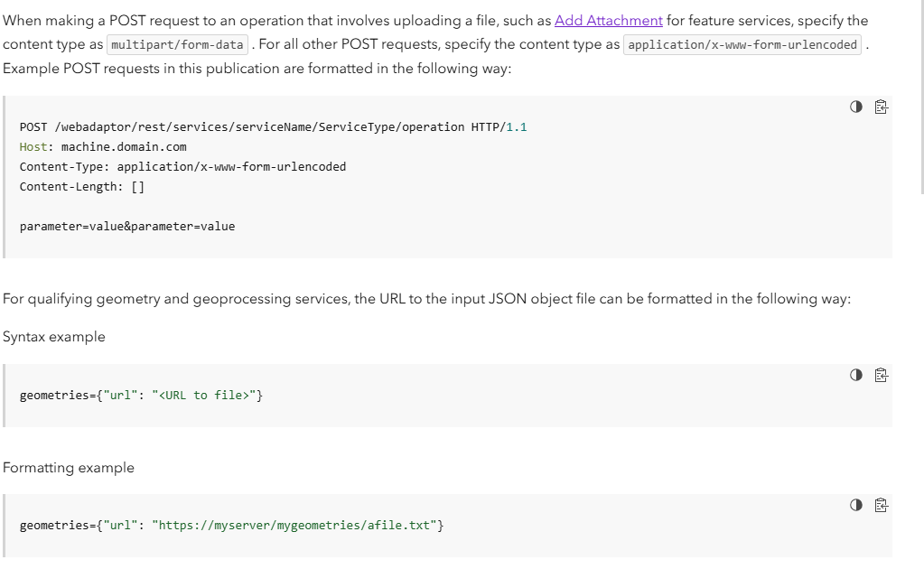Click the clipboard icon beside the first code block
The height and width of the screenshot is (569, 924).
[x=881, y=107]
